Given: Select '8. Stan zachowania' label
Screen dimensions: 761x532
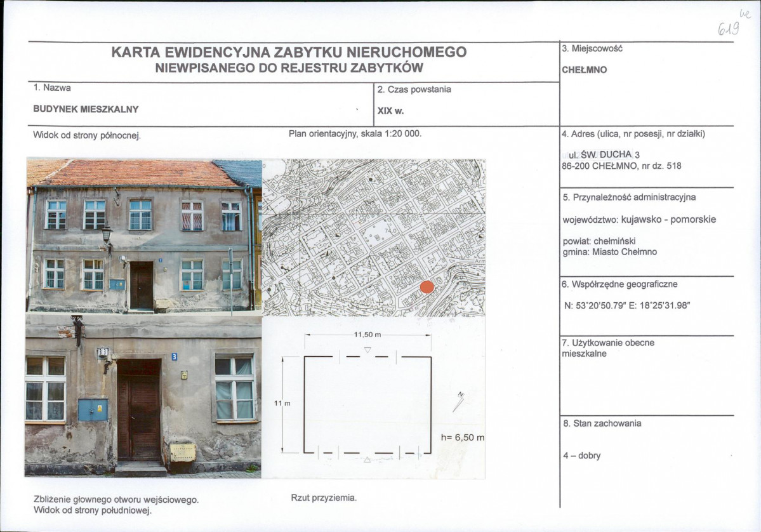Looking at the screenshot, I should (602, 423).
